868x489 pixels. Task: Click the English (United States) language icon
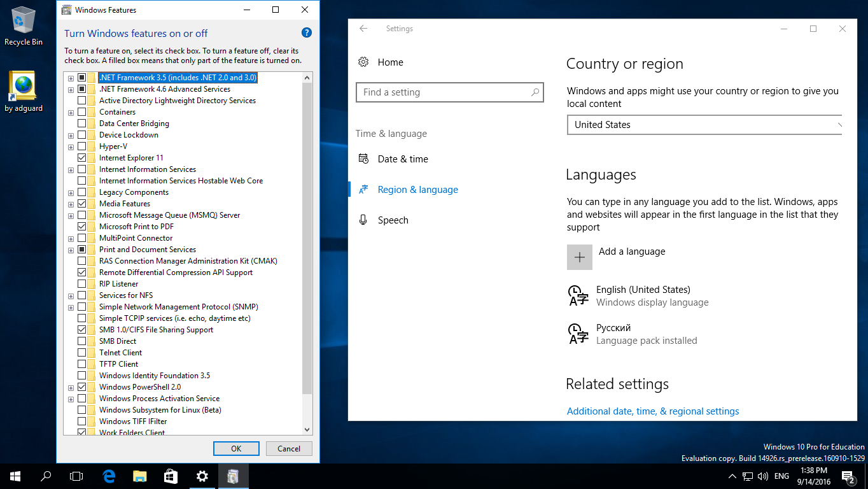pyautogui.click(x=578, y=295)
